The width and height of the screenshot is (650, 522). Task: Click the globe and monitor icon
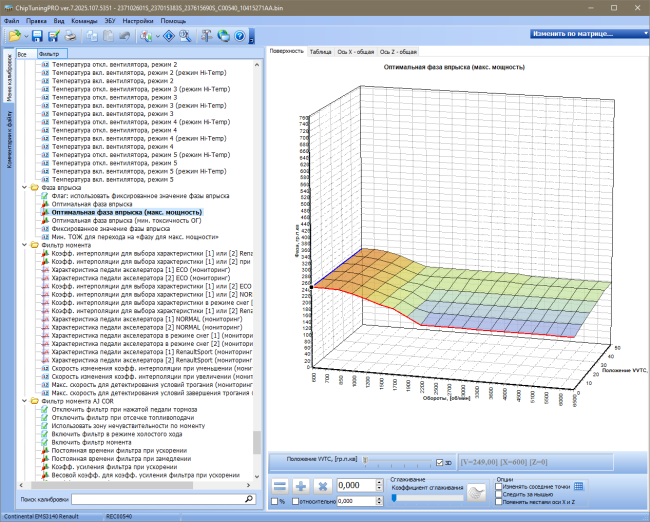tap(223, 36)
